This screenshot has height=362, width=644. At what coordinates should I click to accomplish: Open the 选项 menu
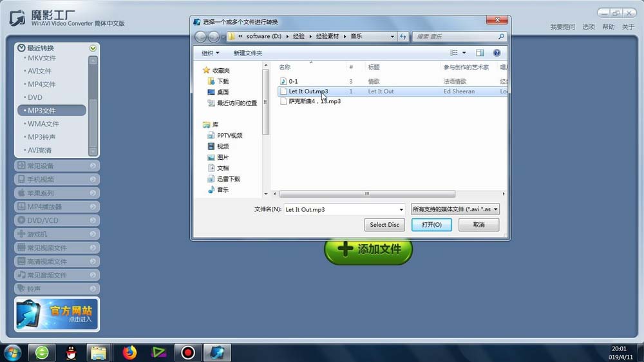point(588,26)
